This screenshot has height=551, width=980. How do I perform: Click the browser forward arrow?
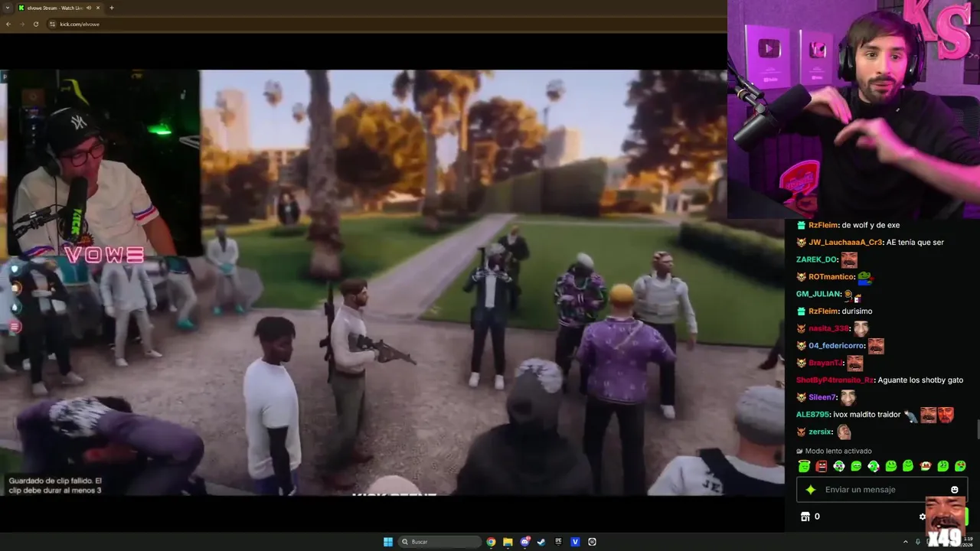pos(21,24)
